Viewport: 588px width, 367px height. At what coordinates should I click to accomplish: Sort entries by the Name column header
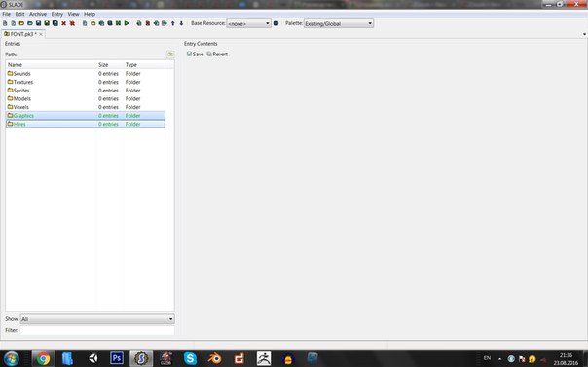pyautogui.click(x=51, y=65)
